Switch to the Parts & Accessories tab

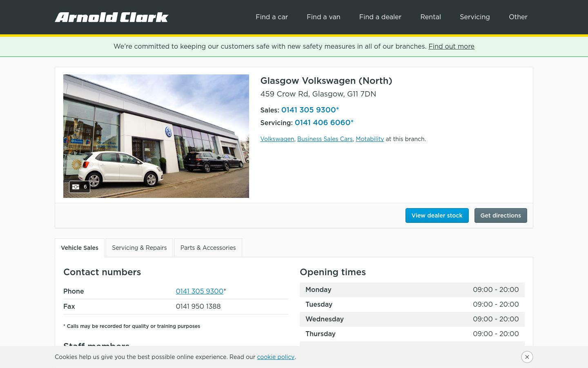[208, 248]
